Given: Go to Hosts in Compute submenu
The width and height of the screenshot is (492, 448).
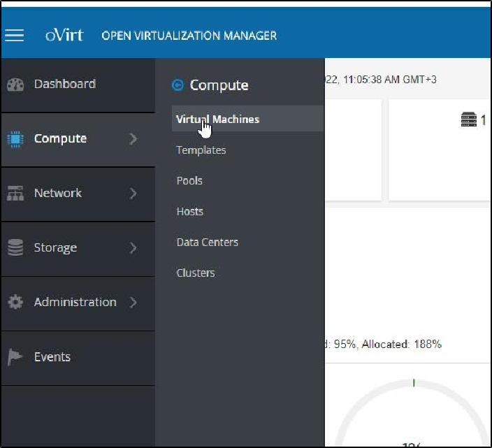Looking at the screenshot, I should click(x=189, y=212).
